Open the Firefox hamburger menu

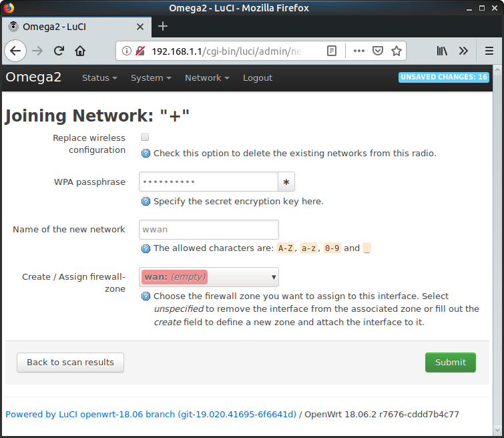click(489, 51)
